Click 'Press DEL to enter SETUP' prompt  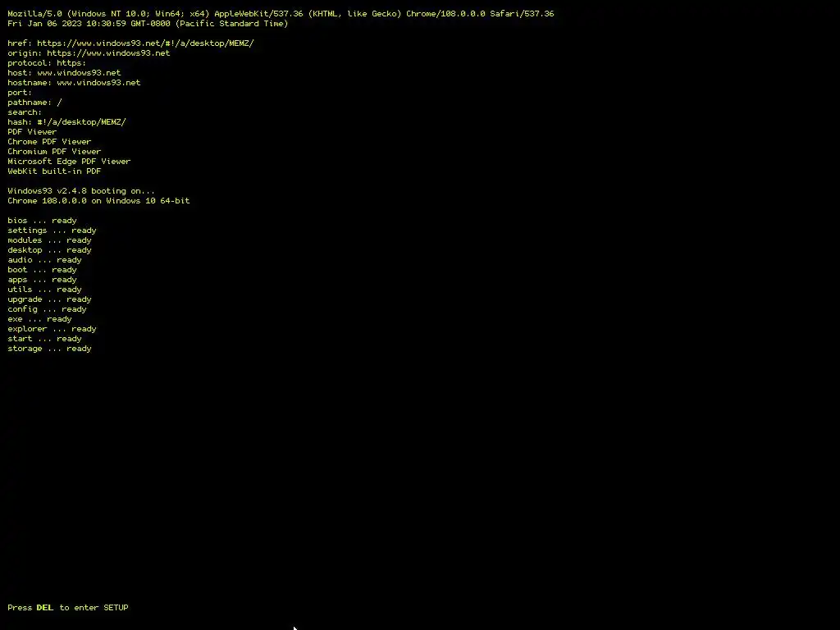68,608
